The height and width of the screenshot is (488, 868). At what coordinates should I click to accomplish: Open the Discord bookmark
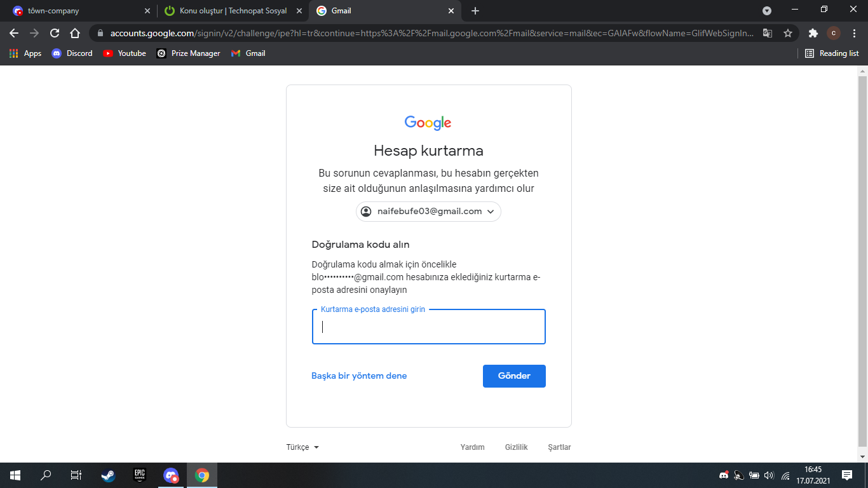(x=72, y=53)
